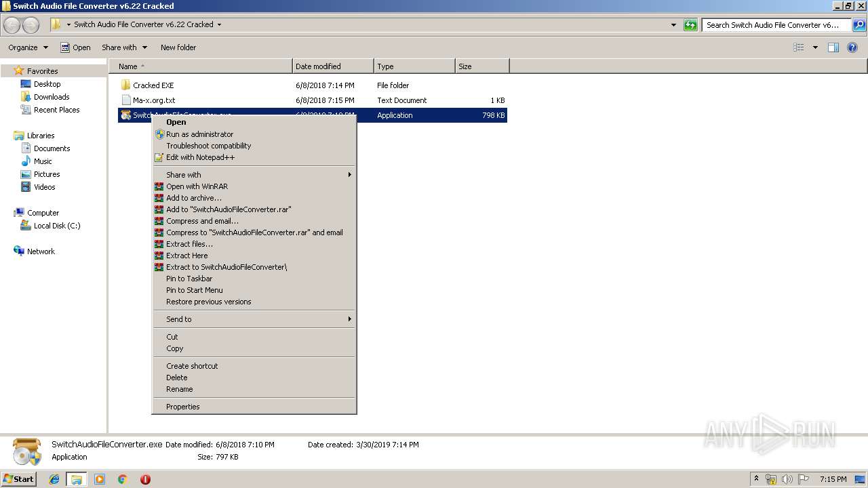The height and width of the screenshot is (488, 868).
Task: Click the Favorites star icon
Action: click(x=19, y=70)
